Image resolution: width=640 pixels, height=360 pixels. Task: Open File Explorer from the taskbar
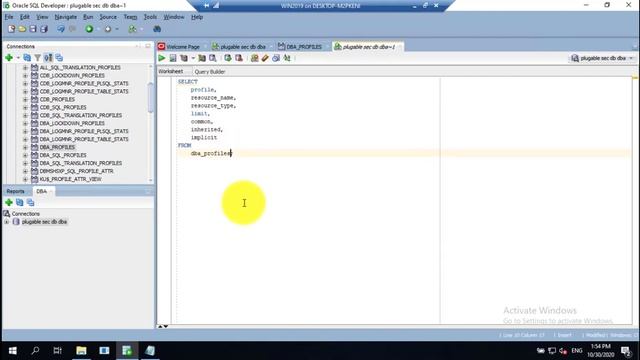click(81, 351)
